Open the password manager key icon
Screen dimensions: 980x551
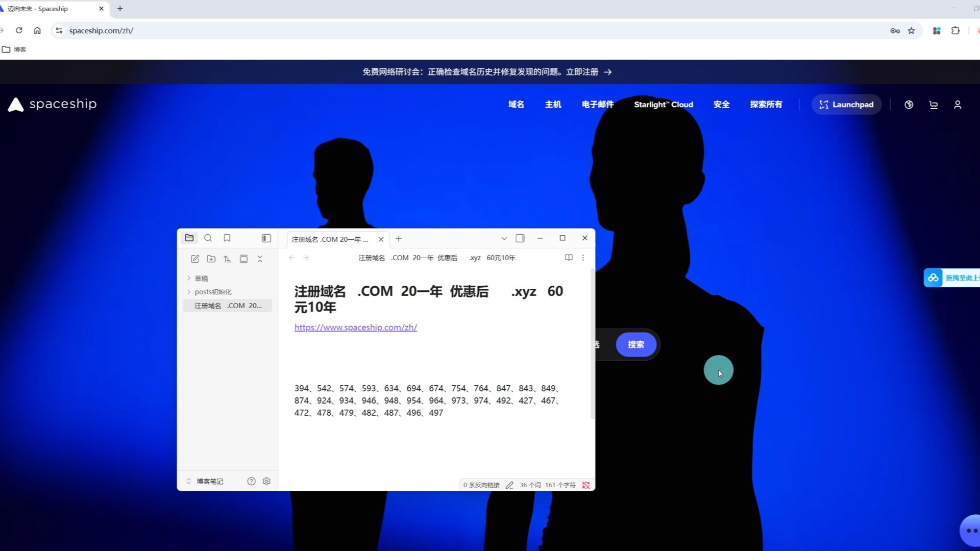tap(895, 31)
